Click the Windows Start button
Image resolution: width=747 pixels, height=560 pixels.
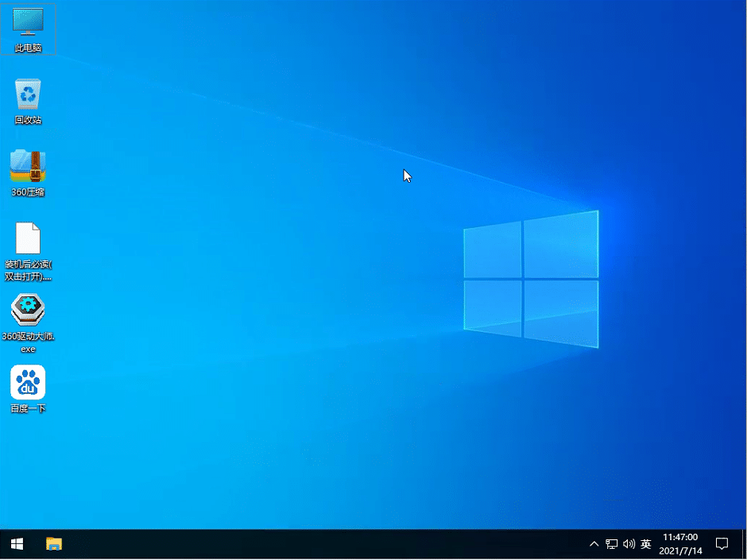pyautogui.click(x=15, y=544)
